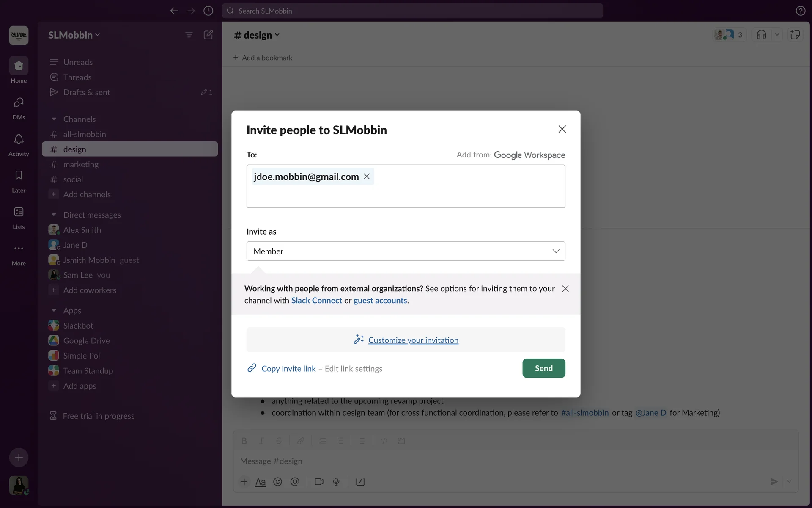Expand the SLMobbin workspace menu
812x508 pixels.
coord(74,35)
